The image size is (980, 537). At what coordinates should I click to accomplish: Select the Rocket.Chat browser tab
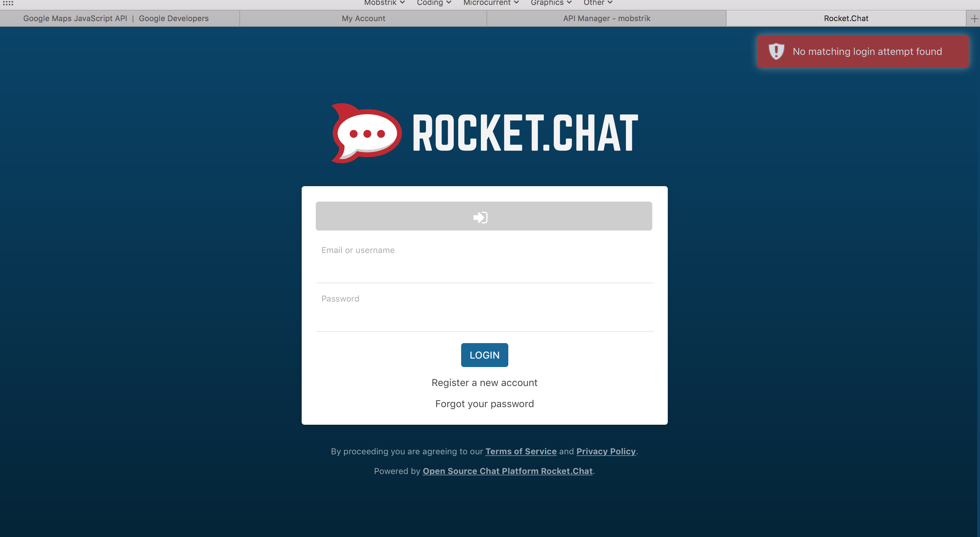(x=846, y=18)
